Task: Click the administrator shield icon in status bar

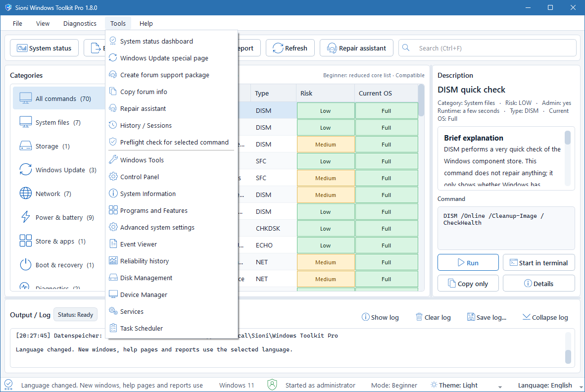Action: click(272, 385)
